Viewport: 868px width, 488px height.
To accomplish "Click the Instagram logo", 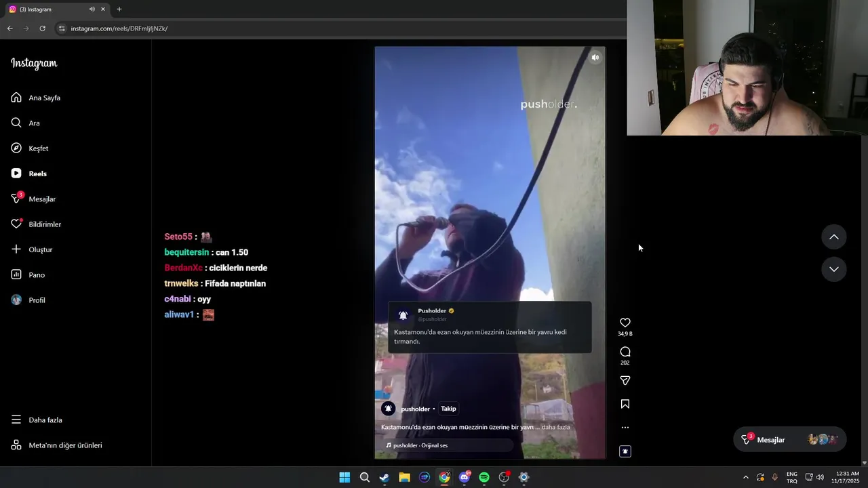I will pyautogui.click(x=34, y=64).
